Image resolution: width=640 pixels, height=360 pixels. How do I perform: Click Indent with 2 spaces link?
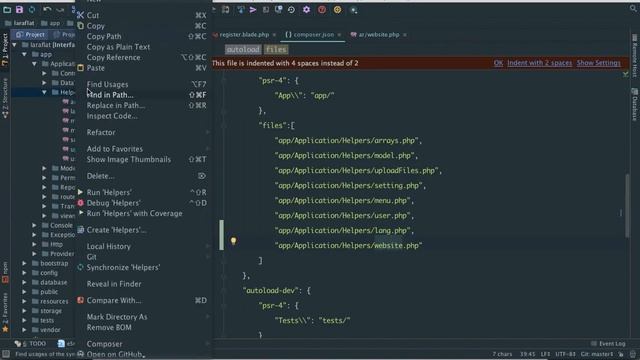tap(540, 63)
